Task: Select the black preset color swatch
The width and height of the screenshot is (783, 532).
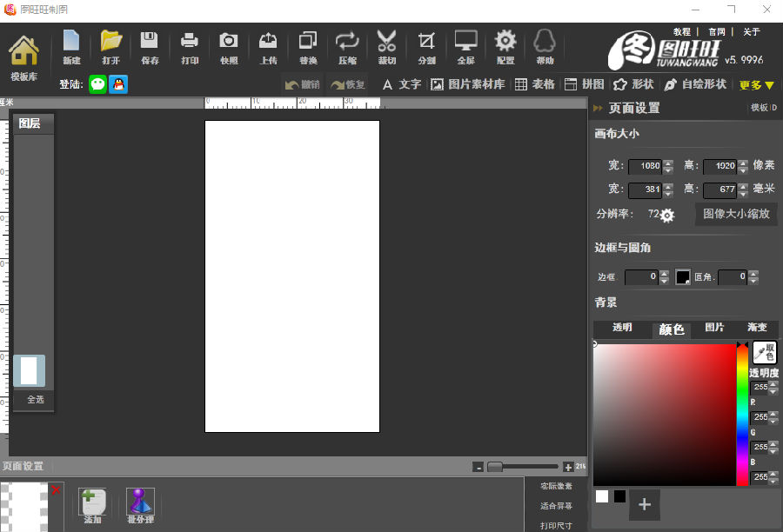Action: click(619, 496)
